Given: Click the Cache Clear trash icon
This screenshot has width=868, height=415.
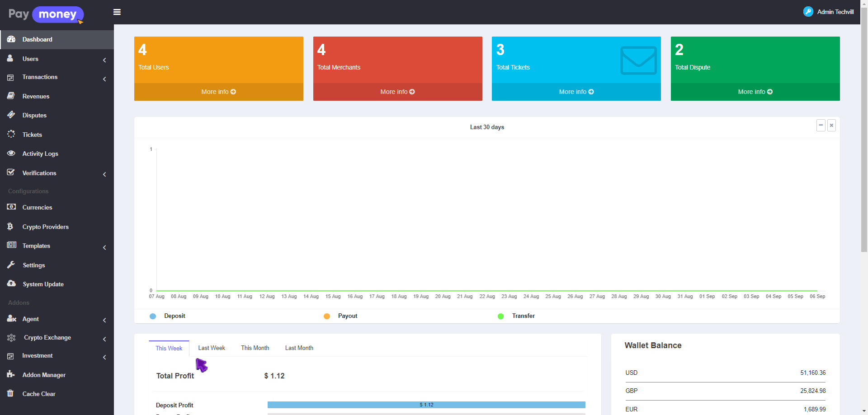Looking at the screenshot, I should pyautogui.click(x=10, y=393).
